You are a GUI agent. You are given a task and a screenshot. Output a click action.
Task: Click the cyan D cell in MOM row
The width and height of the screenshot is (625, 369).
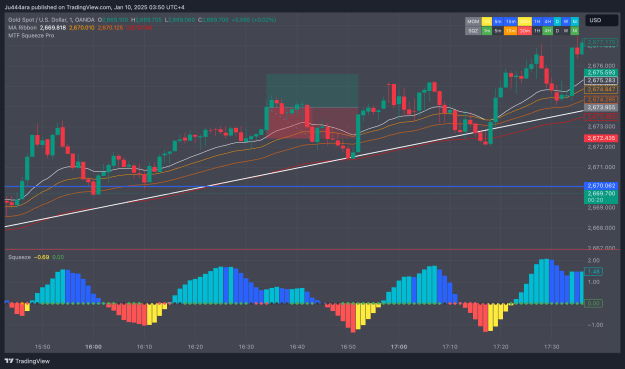[x=557, y=22]
